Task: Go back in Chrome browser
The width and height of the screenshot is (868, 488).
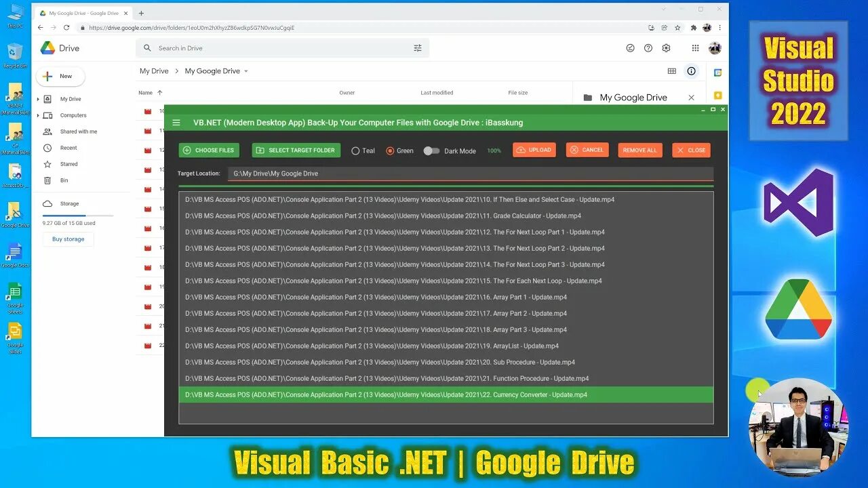Action: click(x=40, y=28)
